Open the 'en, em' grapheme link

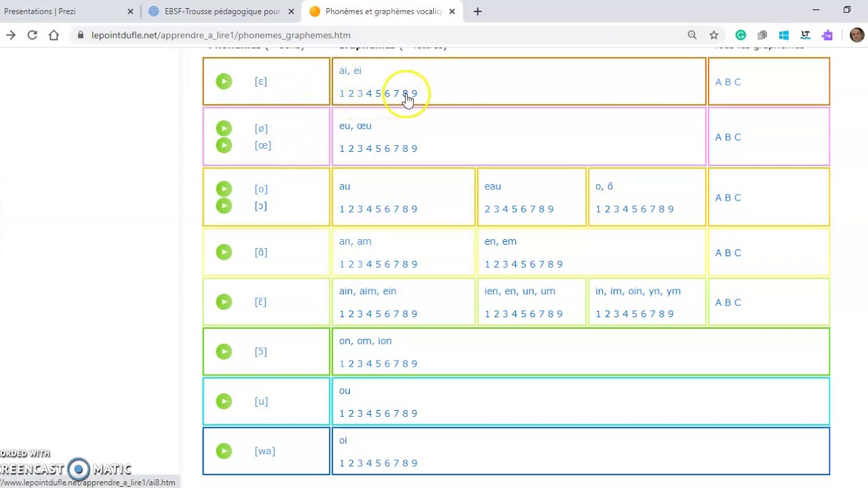(x=500, y=241)
